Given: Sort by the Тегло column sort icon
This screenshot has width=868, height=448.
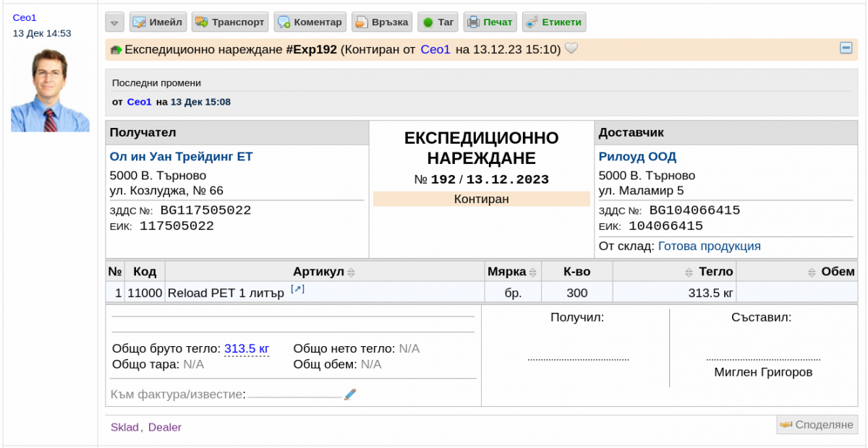Looking at the screenshot, I should point(689,272).
